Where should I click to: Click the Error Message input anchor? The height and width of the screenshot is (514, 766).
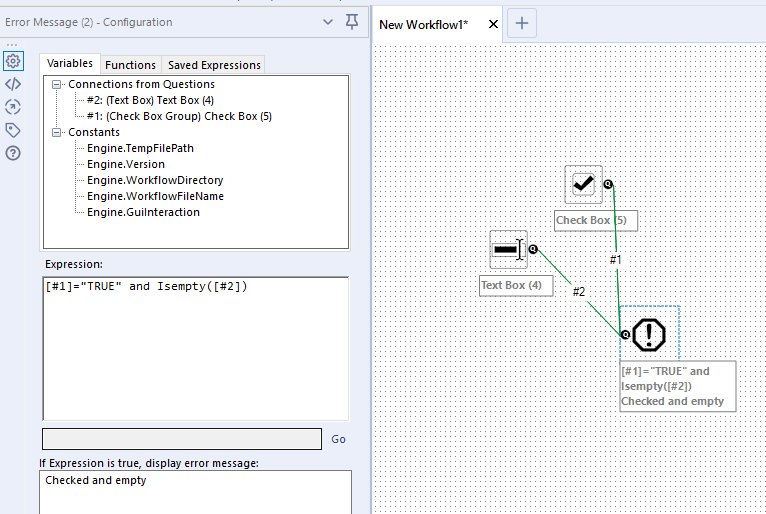click(x=625, y=335)
